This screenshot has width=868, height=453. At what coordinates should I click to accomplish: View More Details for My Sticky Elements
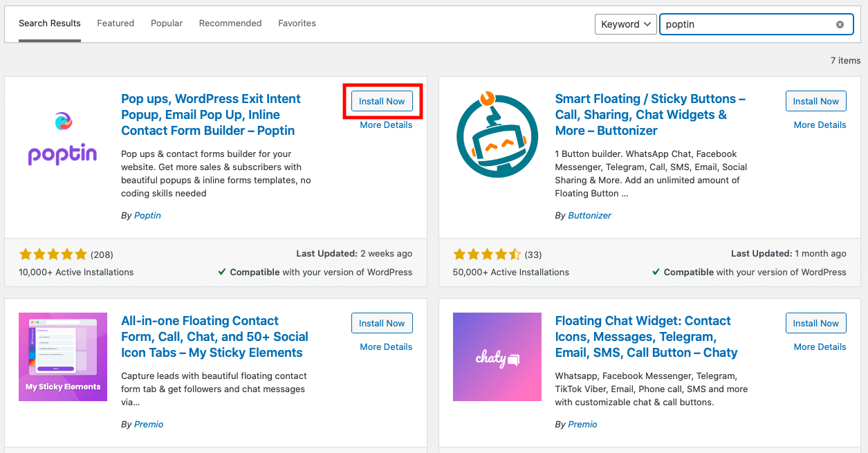click(x=386, y=347)
